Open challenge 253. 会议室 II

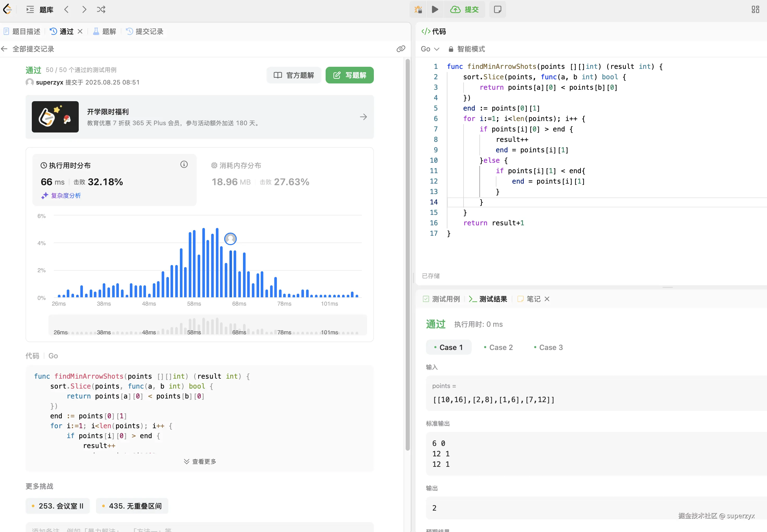pos(58,506)
